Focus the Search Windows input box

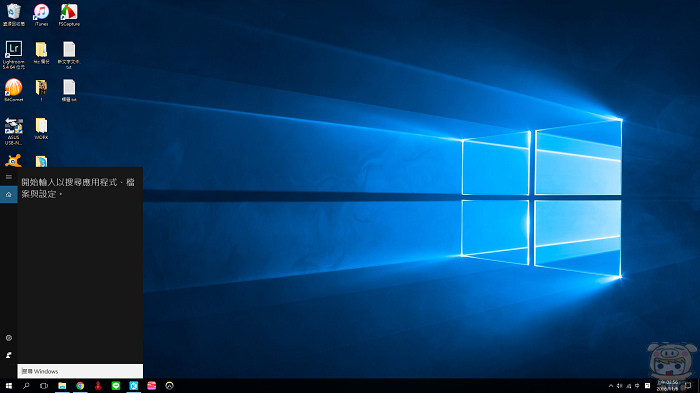pos(80,371)
